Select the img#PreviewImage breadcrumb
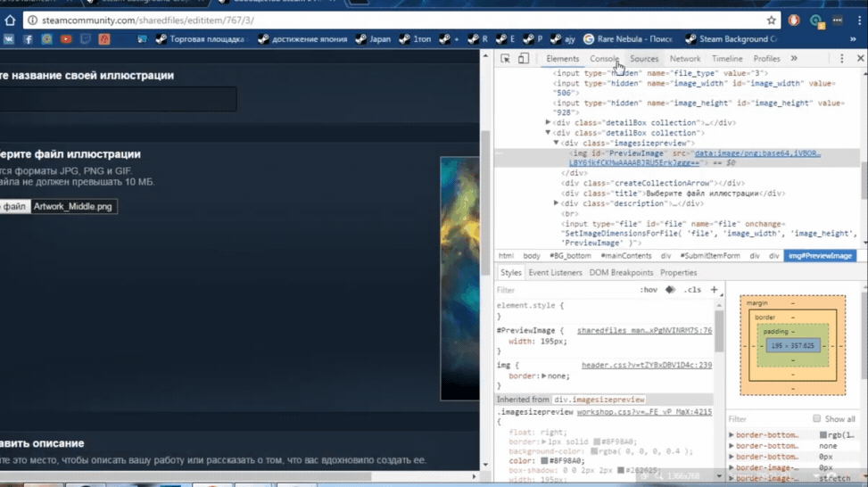The image size is (868, 487). coord(820,256)
